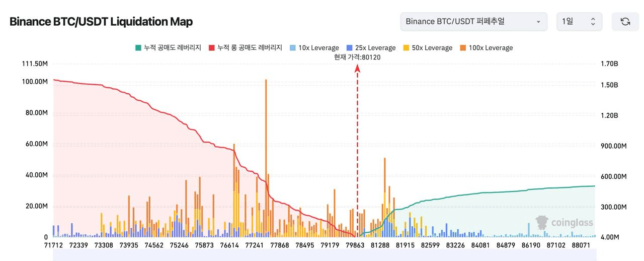Viewport: 644px width, 261px height.
Task: Click the orange 100x Leverage legend marker
Action: [x=463, y=48]
